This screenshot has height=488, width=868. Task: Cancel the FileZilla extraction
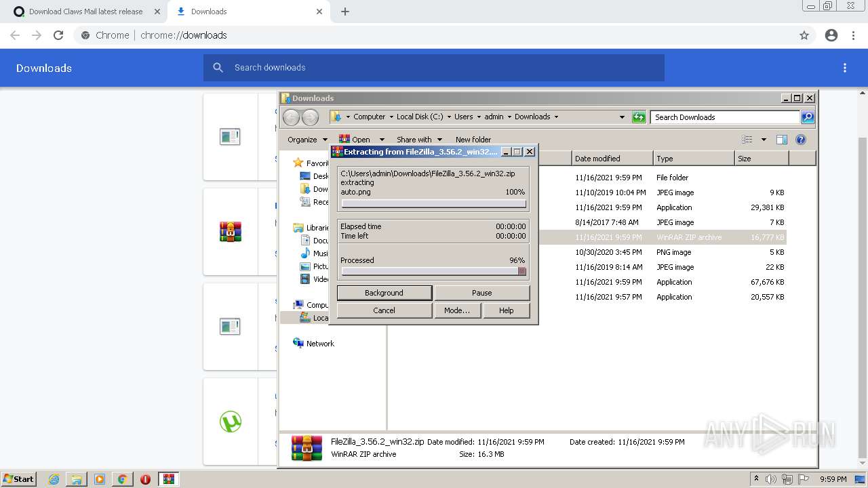(384, 310)
